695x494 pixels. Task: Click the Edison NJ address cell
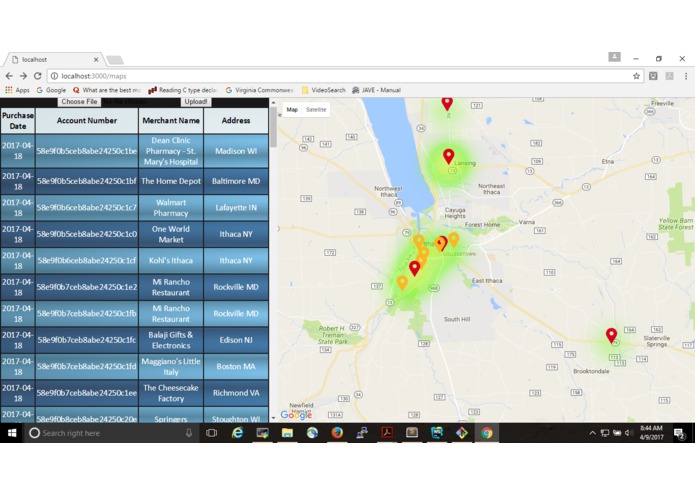(236, 340)
